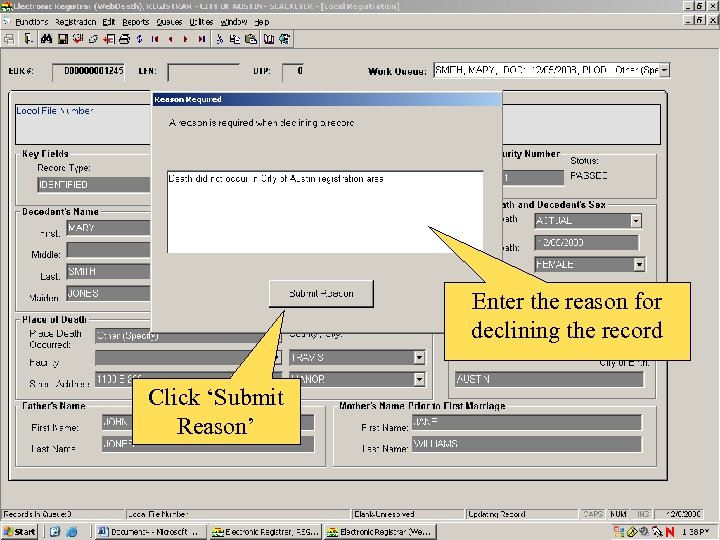Click the Local File Number box
Viewport: 720px width, 540px height.
coord(83,124)
